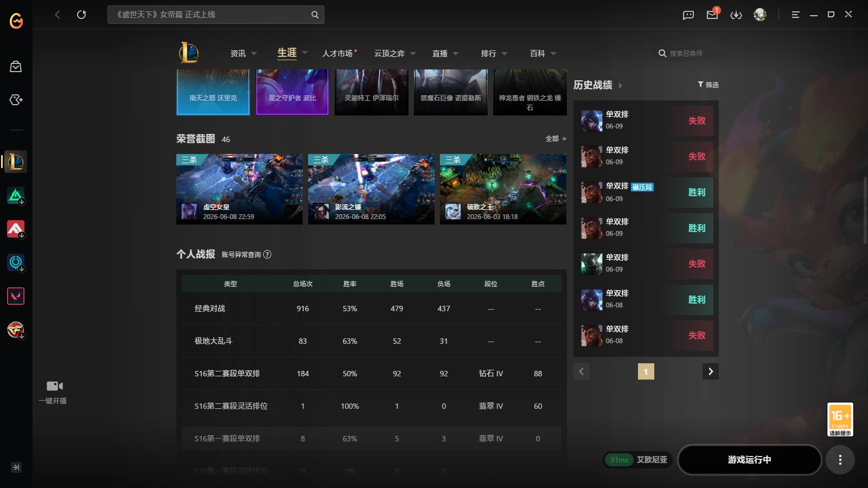This screenshot has height=488, width=868.
Task: View all honor screenshots via 全部
Action: [556, 139]
